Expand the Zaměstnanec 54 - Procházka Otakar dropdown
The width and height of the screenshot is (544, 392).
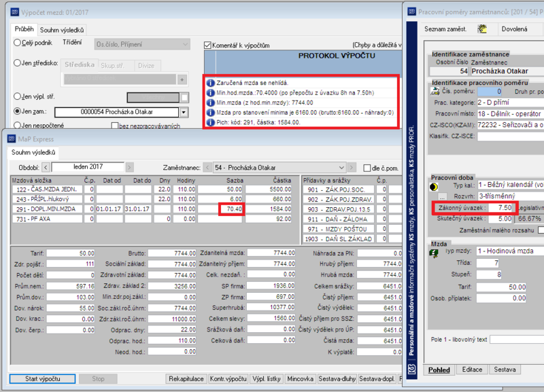(341, 168)
